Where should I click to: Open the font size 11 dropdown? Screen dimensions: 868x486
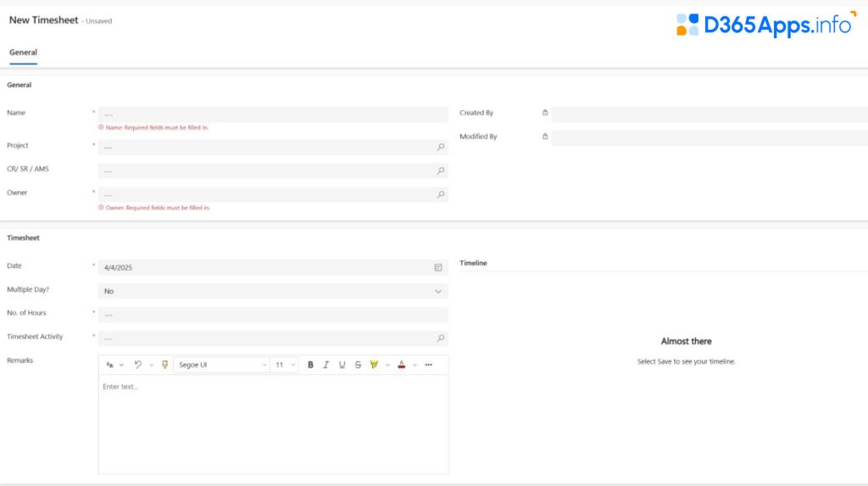285,365
